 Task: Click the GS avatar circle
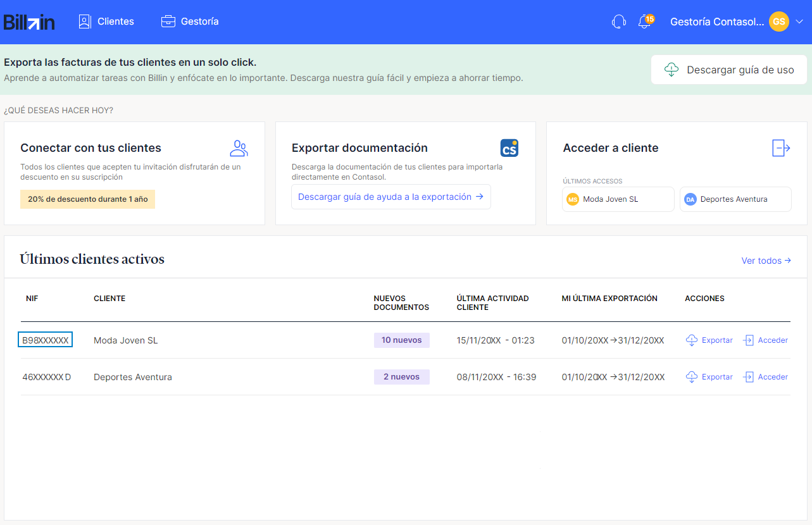pos(779,22)
